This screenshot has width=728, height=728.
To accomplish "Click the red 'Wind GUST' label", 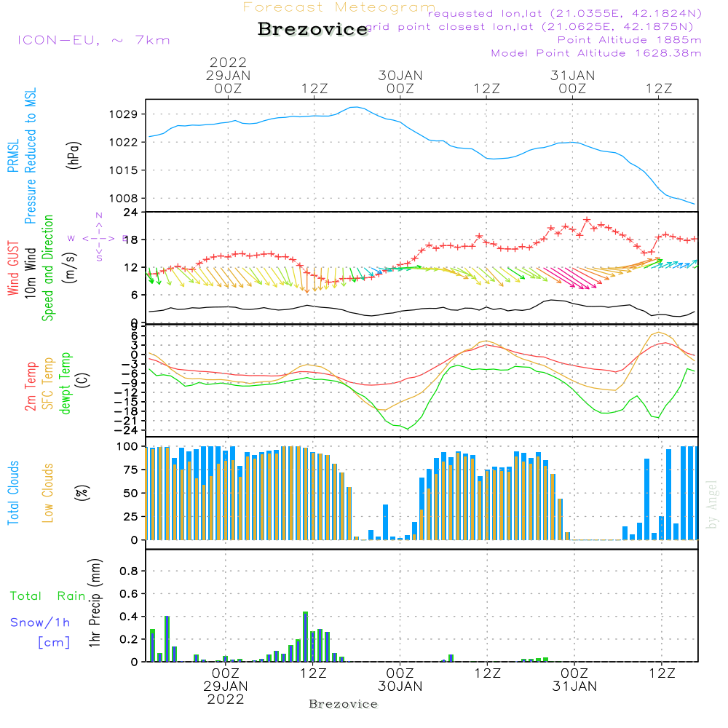I will 13,268.
